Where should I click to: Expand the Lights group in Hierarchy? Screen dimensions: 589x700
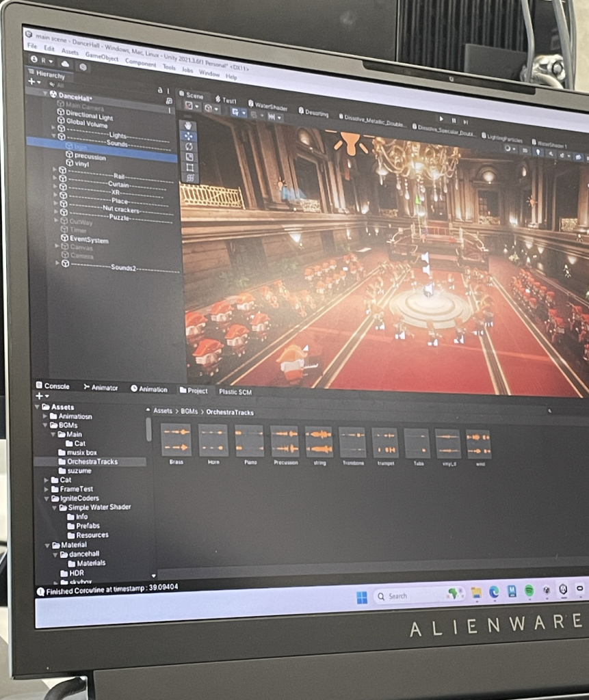coord(53,128)
